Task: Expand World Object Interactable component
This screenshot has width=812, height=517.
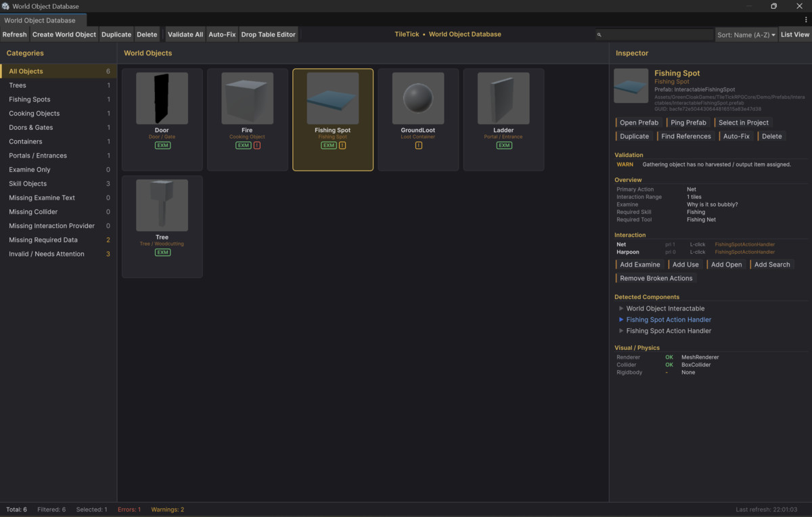Action: point(621,309)
